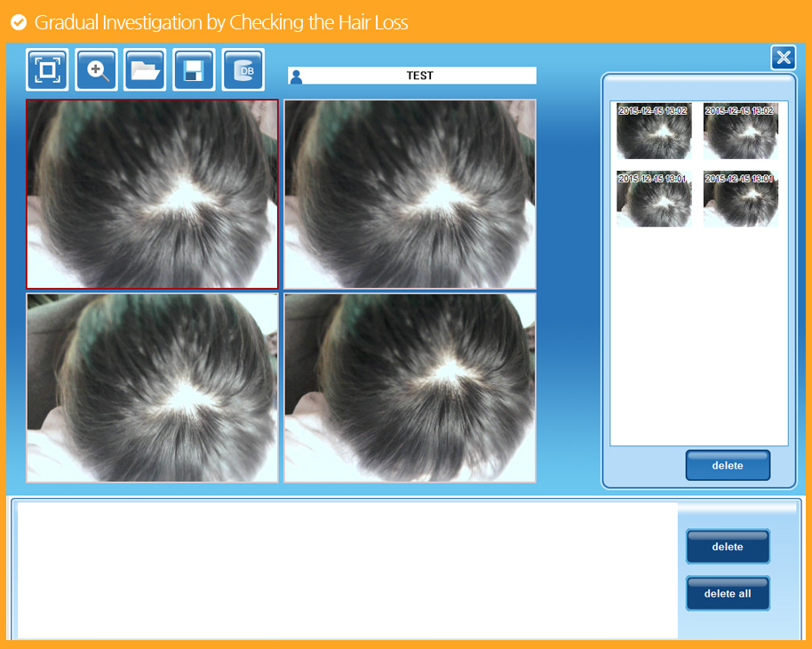This screenshot has height=649, width=812.
Task: Choose the right 13:01 thumbnail
Action: point(740,199)
